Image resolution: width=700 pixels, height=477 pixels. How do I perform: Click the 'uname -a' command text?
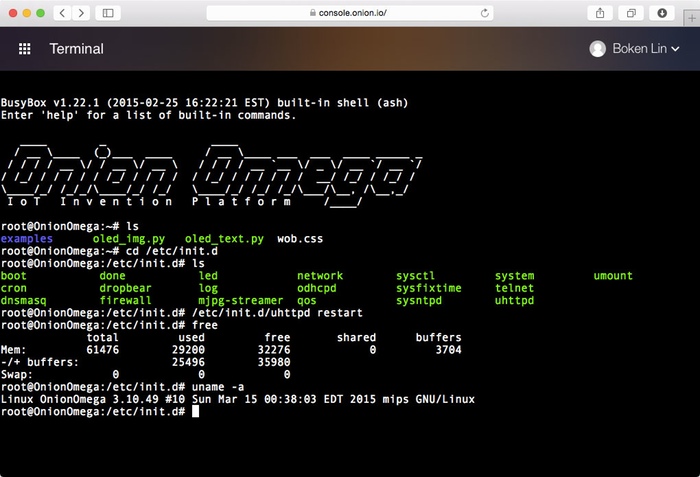[x=218, y=387]
